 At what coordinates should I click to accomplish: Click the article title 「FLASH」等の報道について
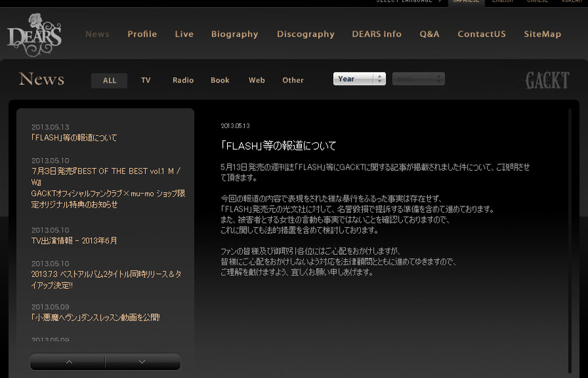click(278, 145)
